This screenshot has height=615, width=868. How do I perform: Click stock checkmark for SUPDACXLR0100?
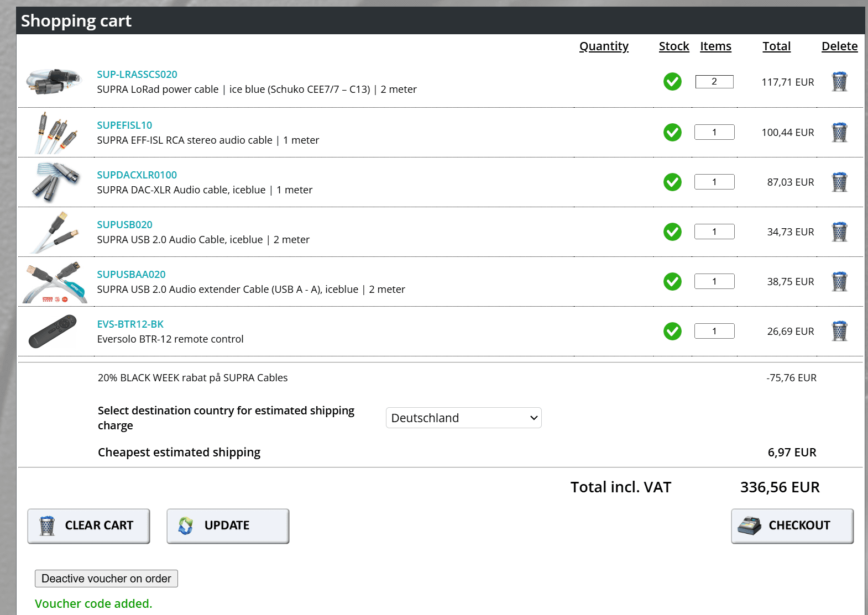click(672, 182)
